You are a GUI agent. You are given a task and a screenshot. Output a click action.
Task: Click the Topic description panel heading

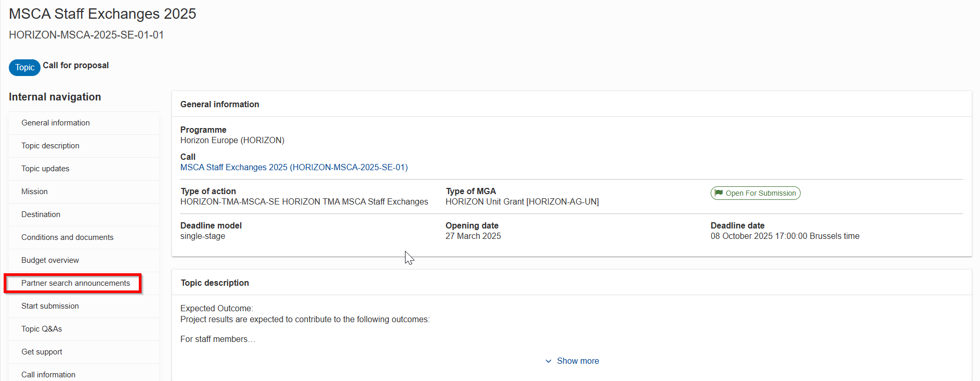(x=215, y=283)
